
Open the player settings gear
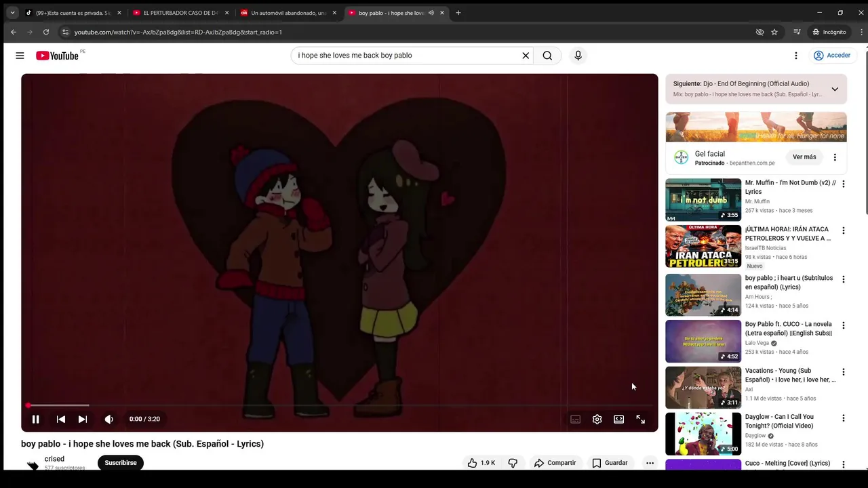597,419
